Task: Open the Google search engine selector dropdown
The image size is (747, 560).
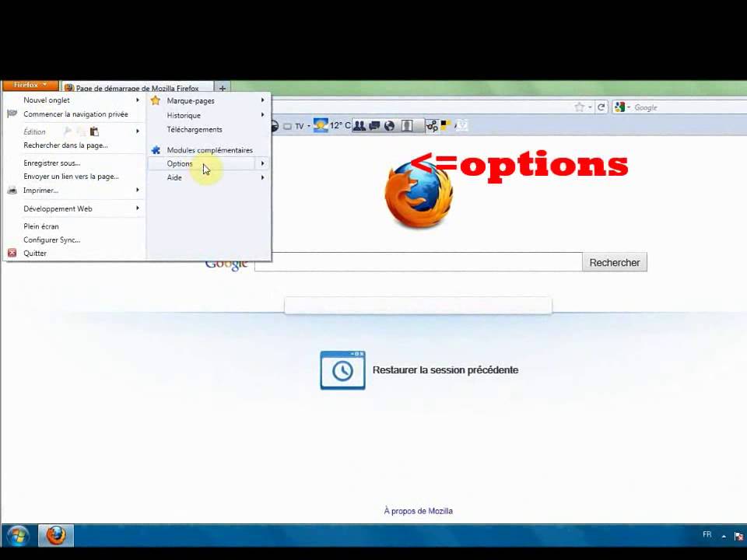Action: tap(622, 107)
